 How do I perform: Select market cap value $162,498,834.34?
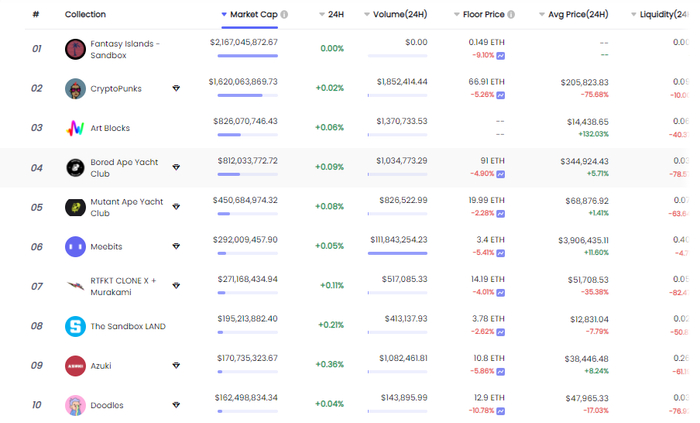[x=246, y=398]
